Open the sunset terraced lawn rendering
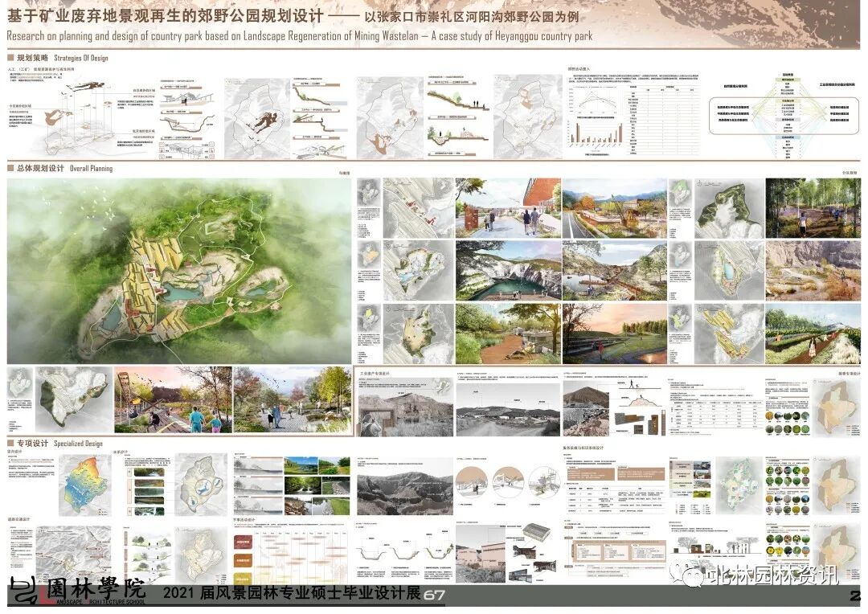This screenshot has height=614, width=868. tap(615, 334)
